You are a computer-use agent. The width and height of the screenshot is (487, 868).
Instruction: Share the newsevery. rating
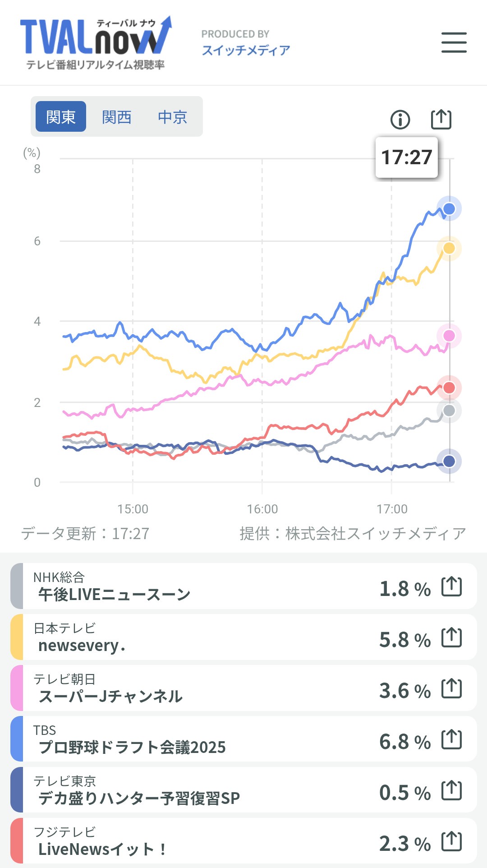[451, 637]
